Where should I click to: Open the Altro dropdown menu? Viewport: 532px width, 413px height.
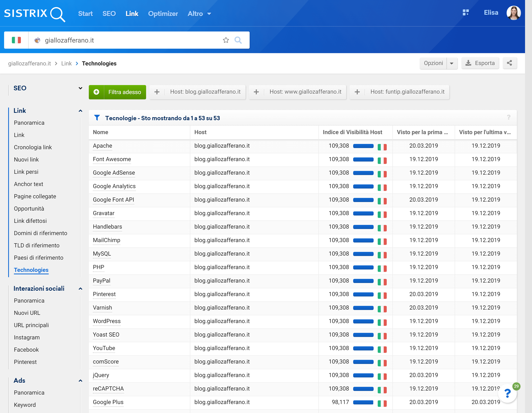pyautogui.click(x=199, y=14)
